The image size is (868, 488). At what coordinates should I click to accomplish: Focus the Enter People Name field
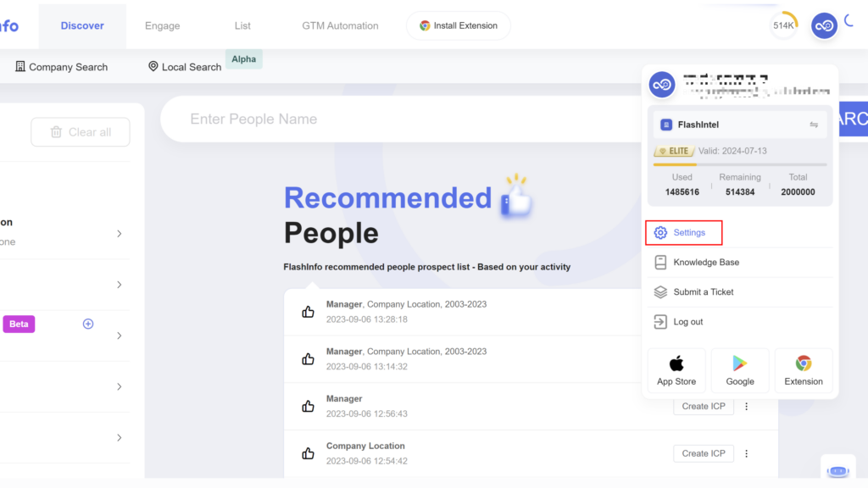point(401,119)
